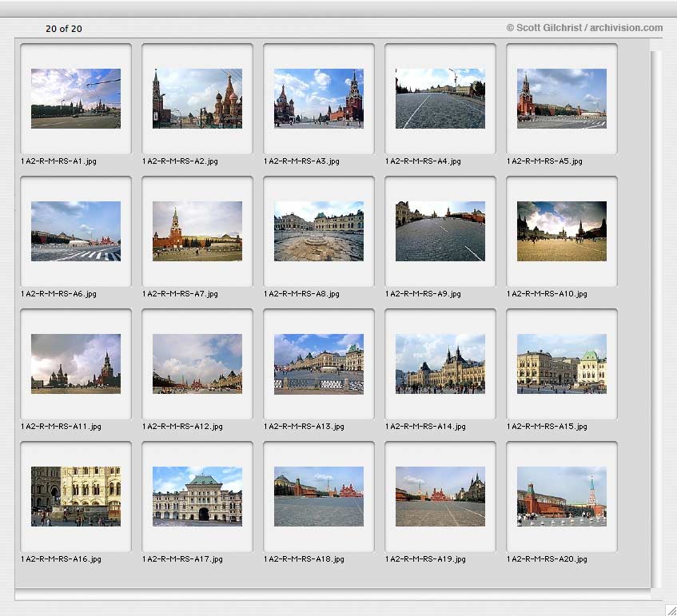Open thumbnail 1A2-R-M-RS-A1.jpg

point(76,98)
